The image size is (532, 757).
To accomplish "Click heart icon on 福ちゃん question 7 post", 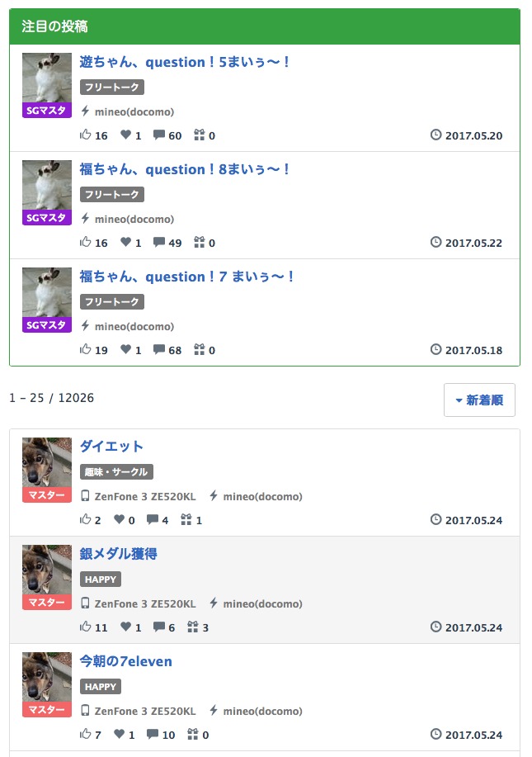I will coord(125,350).
